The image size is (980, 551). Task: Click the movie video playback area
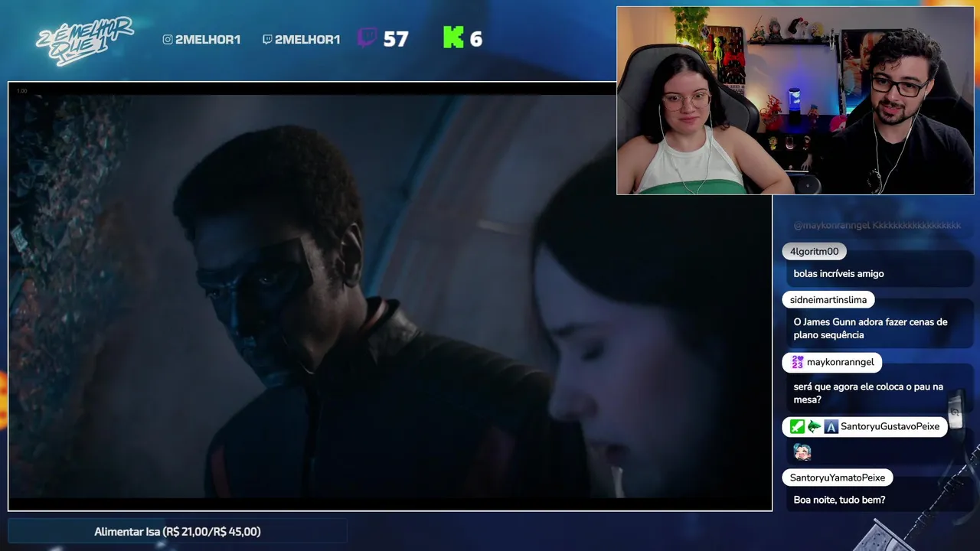[x=390, y=296]
